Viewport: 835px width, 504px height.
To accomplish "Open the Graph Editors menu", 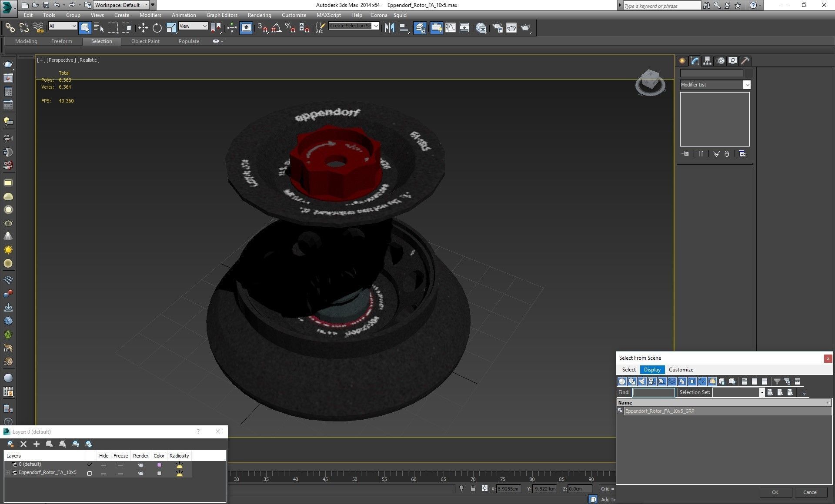I will [x=222, y=15].
